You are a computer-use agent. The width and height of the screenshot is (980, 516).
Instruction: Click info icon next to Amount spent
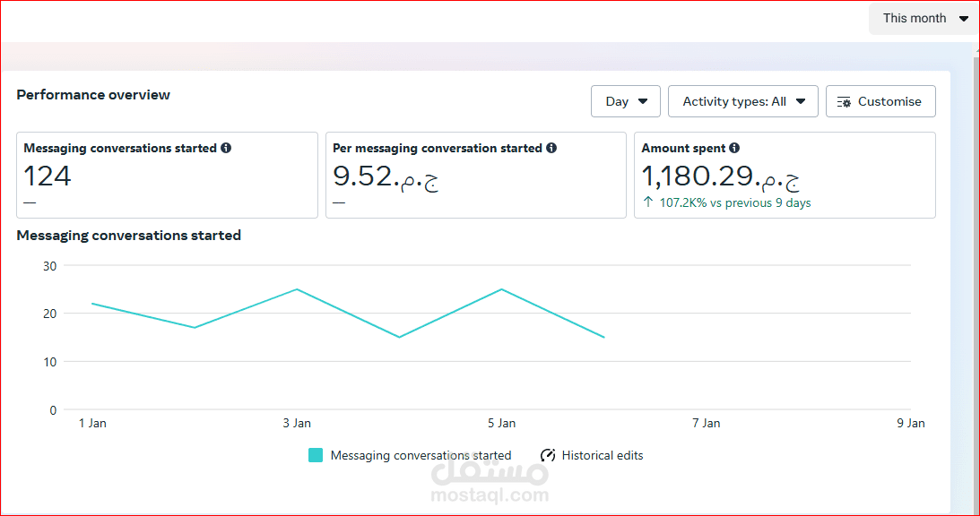(x=734, y=148)
